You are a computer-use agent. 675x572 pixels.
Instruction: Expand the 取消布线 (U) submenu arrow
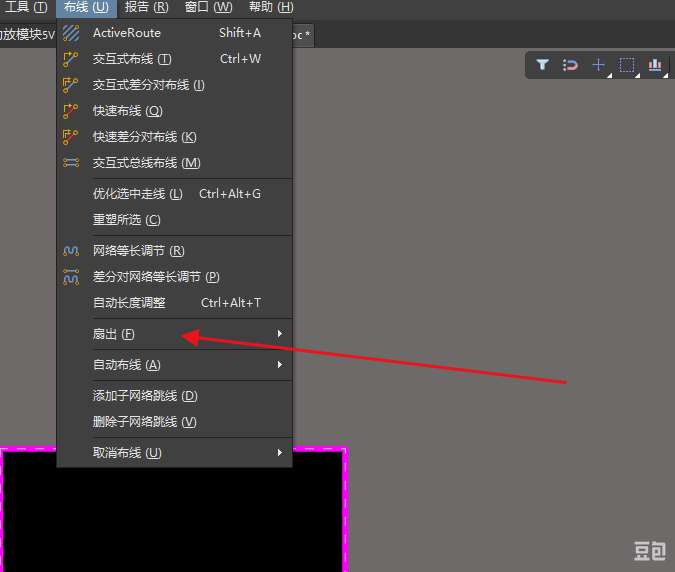(x=280, y=453)
